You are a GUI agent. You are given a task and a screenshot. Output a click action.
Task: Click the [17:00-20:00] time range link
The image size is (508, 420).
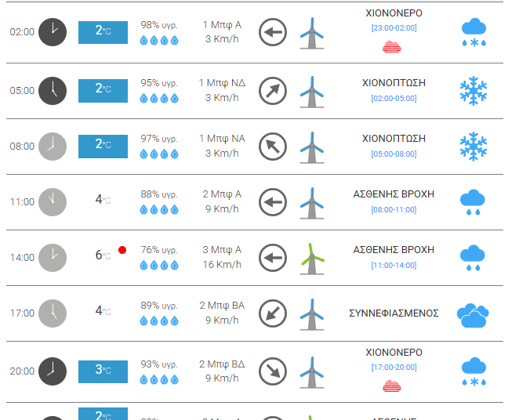point(394,367)
